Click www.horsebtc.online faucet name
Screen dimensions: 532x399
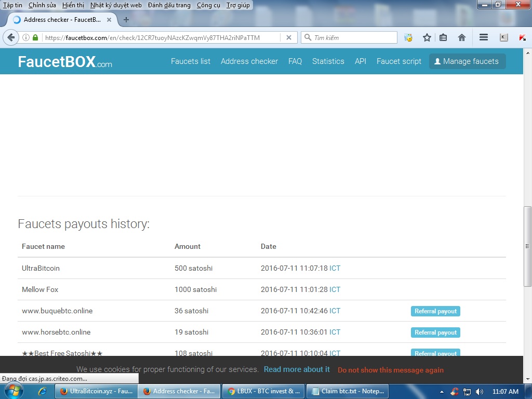pyautogui.click(x=56, y=332)
